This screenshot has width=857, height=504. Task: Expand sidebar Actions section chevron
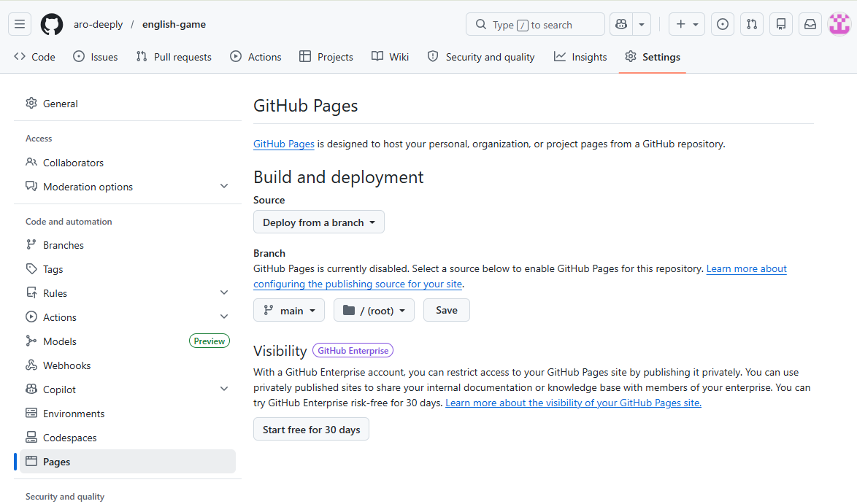[x=224, y=317]
